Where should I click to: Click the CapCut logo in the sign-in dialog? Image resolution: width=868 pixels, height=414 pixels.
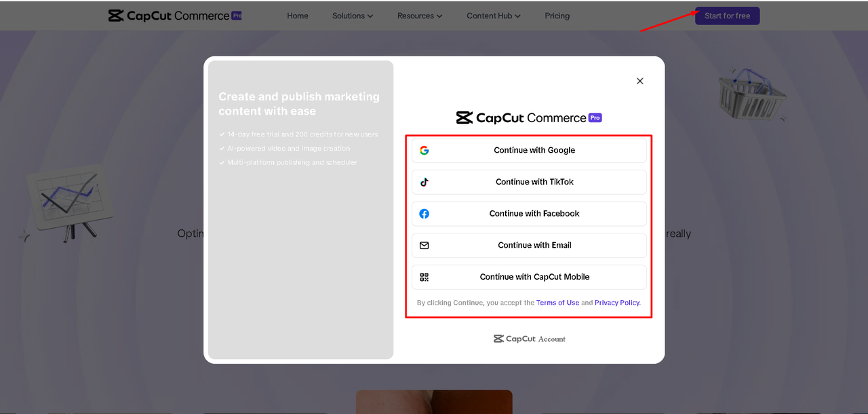click(x=529, y=118)
